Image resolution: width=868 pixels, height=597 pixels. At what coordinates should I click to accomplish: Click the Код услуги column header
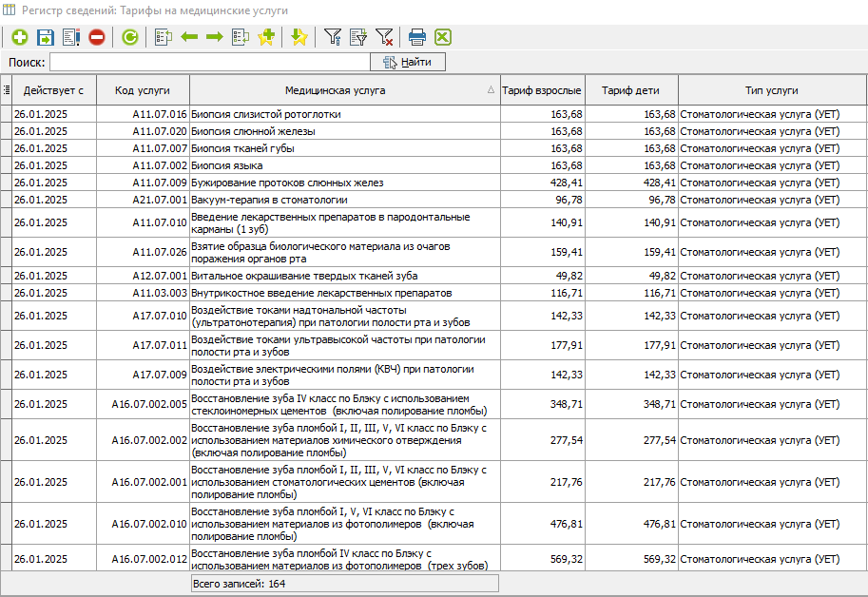coord(143,90)
